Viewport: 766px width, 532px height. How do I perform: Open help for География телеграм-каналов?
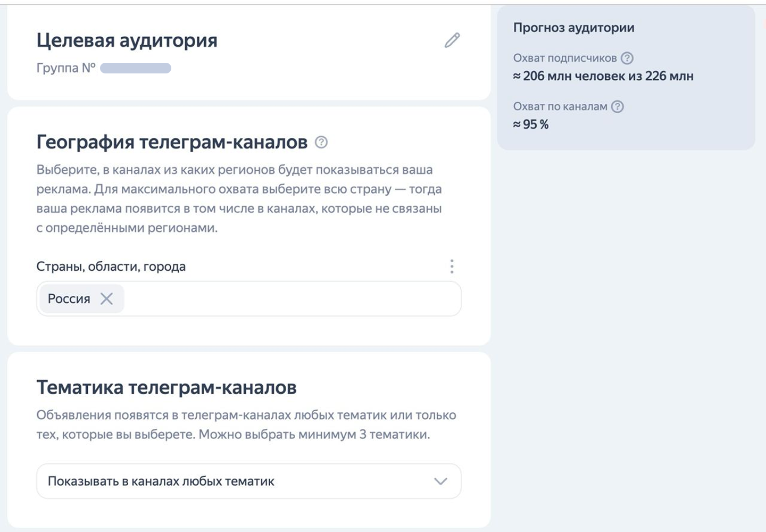pos(321,142)
